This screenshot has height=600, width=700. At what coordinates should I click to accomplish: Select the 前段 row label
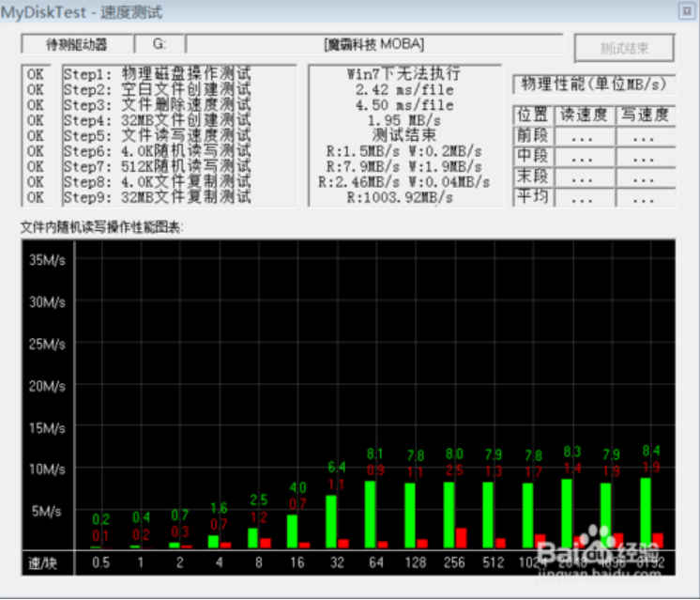click(532, 136)
